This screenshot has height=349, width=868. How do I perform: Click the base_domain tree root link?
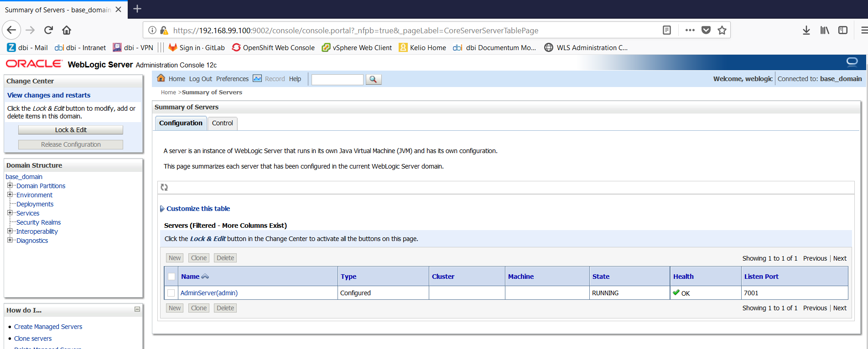pos(24,177)
